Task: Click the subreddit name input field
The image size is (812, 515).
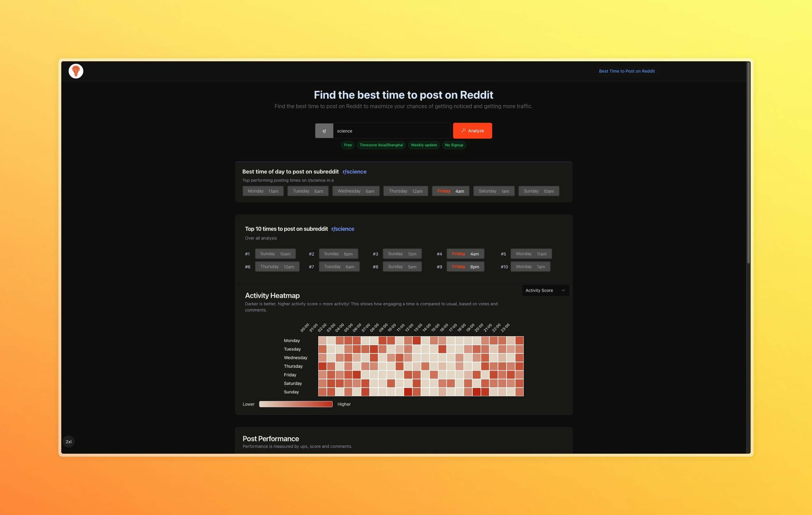Action: [x=392, y=131]
